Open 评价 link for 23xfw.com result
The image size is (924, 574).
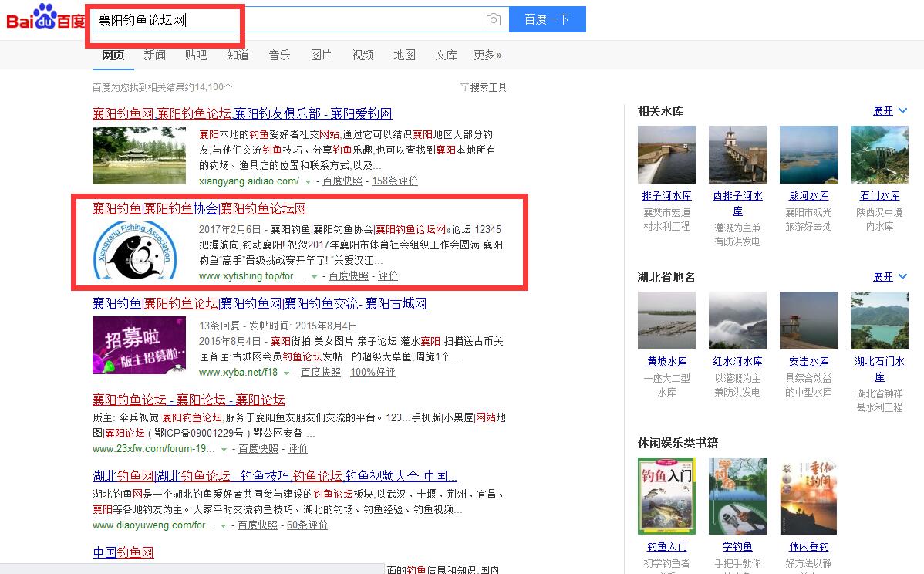click(298, 449)
